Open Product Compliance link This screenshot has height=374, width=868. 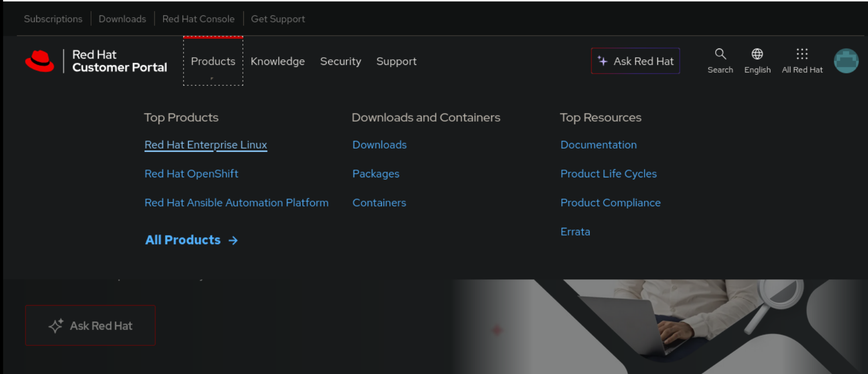tap(610, 203)
